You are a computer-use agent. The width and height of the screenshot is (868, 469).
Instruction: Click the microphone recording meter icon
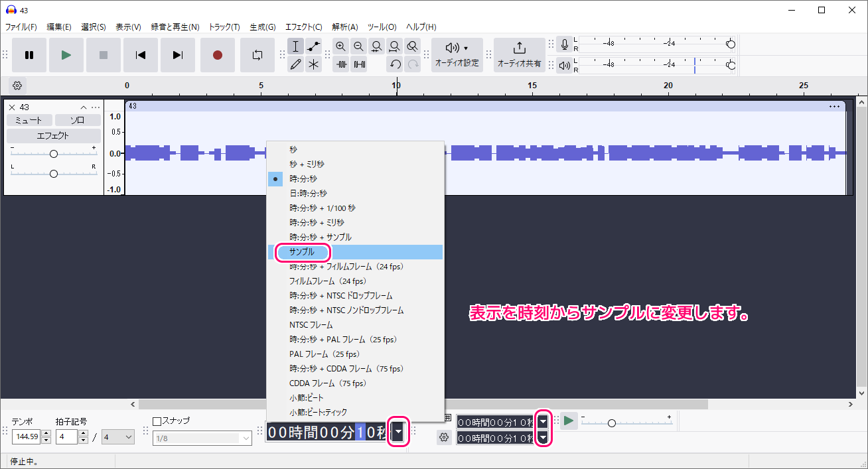click(565, 44)
